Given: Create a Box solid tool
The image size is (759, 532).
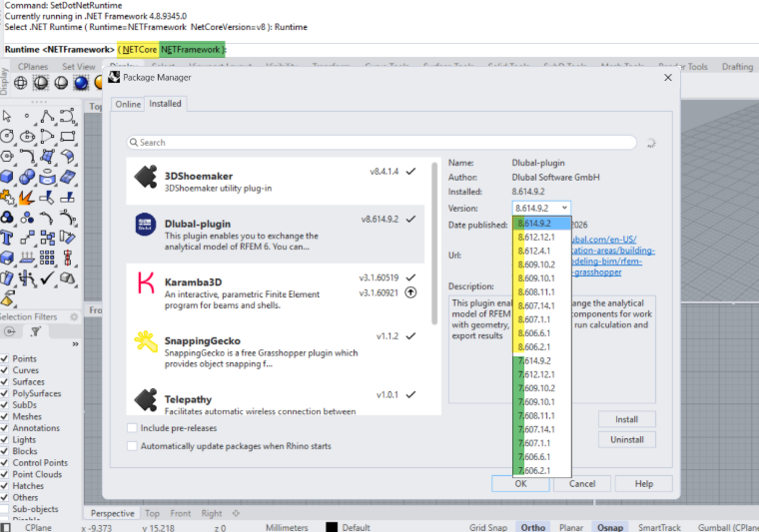Looking at the screenshot, I should (x=7, y=177).
